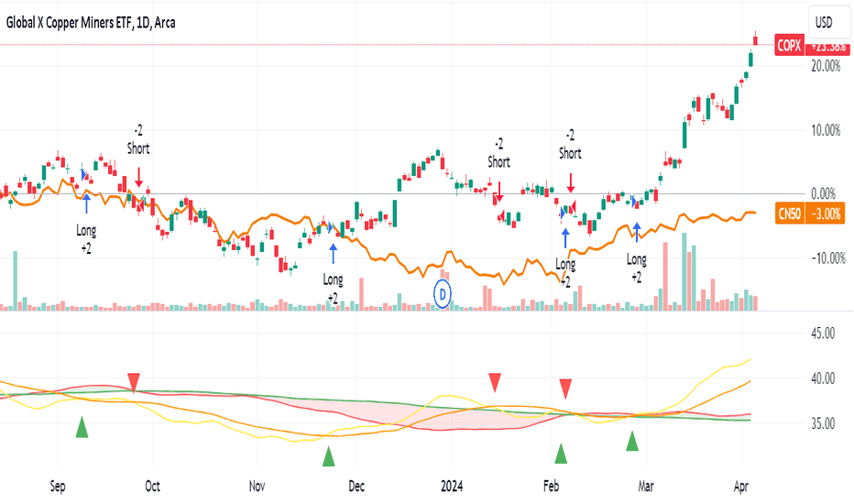Screen dimensions: 854x504
Task: Select the -3.00% CN50 value label
Action: 826,214
